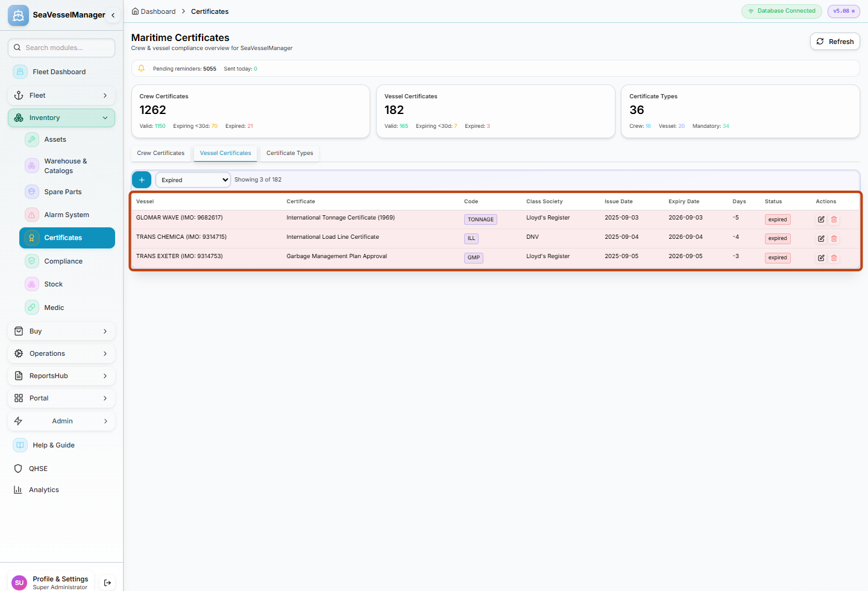Click the GMP code badge
Screen dimensions: 868x591
(474, 258)
